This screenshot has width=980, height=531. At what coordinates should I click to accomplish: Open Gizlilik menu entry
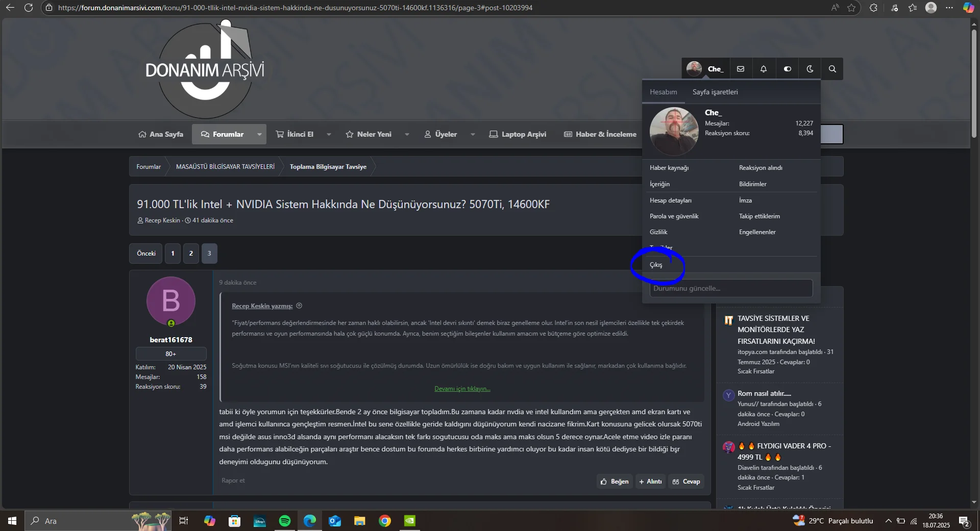pyautogui.click(x=658, y=232)
